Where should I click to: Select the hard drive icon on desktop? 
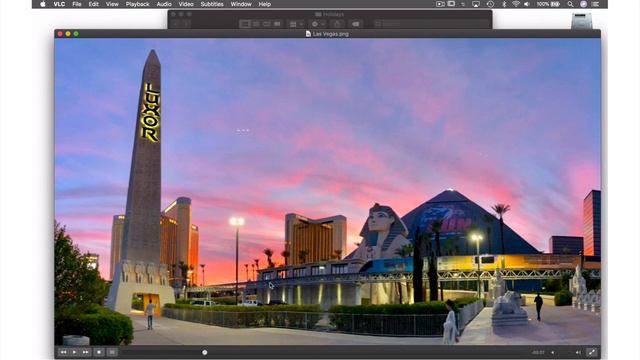(x=582, y=20)
